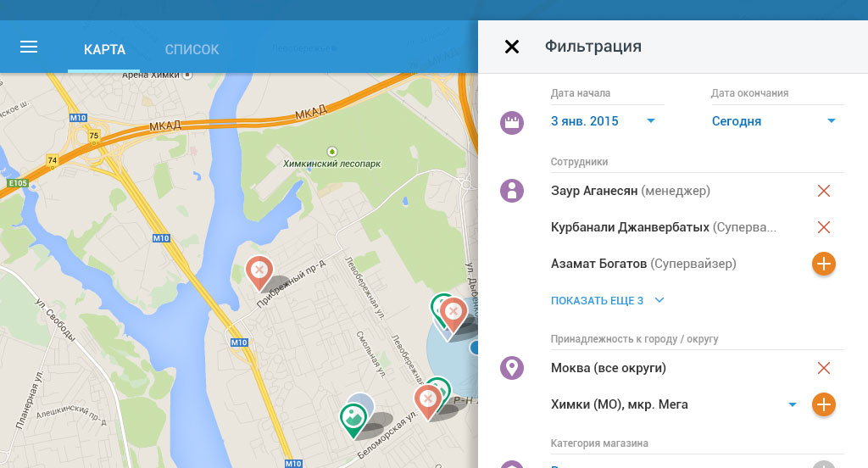This screenshot has height=468, width=868.
Task: Add employee Азамат Богатов
Action: pos(824,264)
